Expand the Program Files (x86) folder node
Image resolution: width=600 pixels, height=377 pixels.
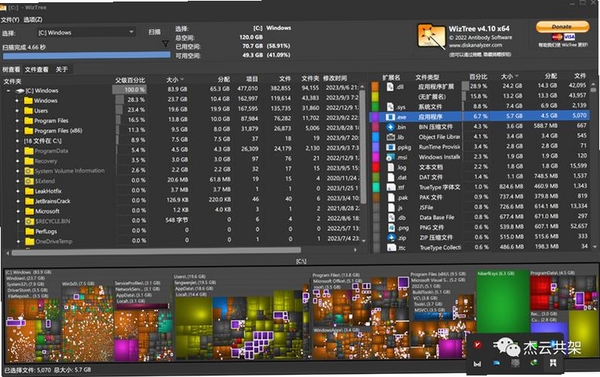click(x=17, y=131)
